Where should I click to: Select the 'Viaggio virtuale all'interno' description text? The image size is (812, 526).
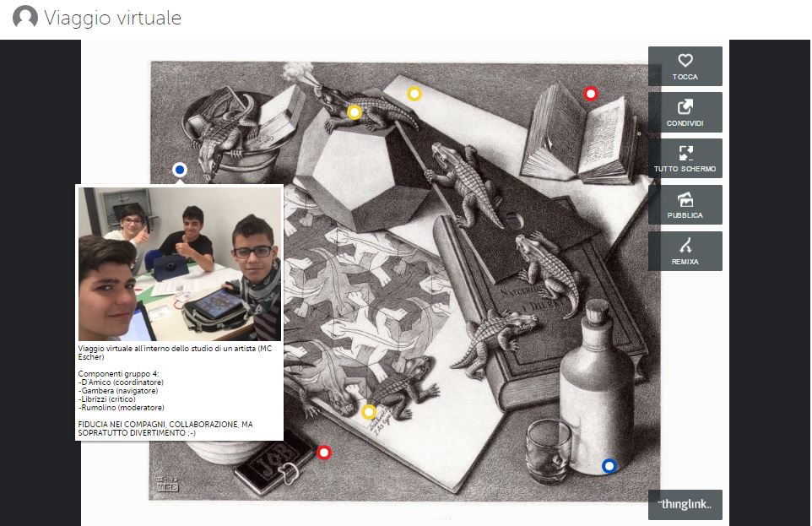pyautogui.click(x=175, y=352)
